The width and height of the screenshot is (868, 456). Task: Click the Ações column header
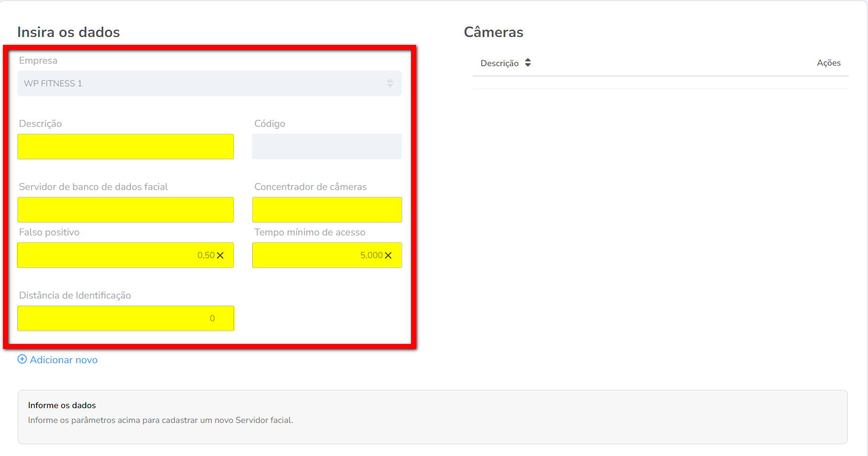829,63
